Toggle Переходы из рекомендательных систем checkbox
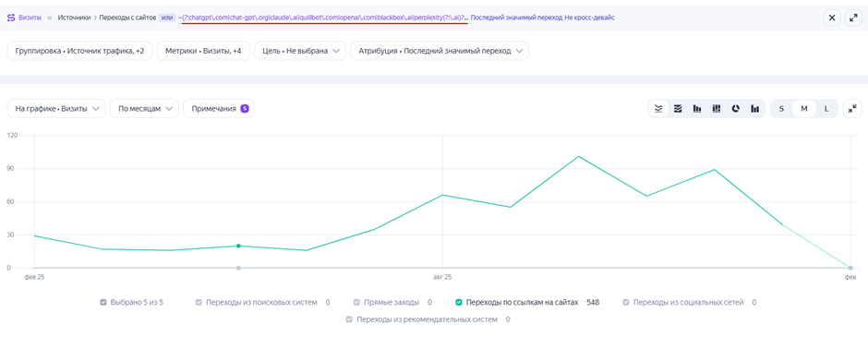Viewport: 868px width, 337px height. pyautogui.click(x=349, y=319)
